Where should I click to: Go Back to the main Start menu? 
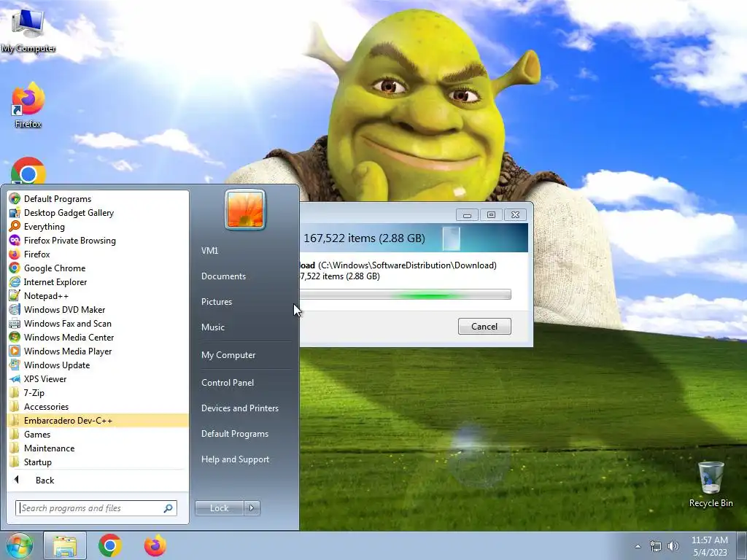98,480
